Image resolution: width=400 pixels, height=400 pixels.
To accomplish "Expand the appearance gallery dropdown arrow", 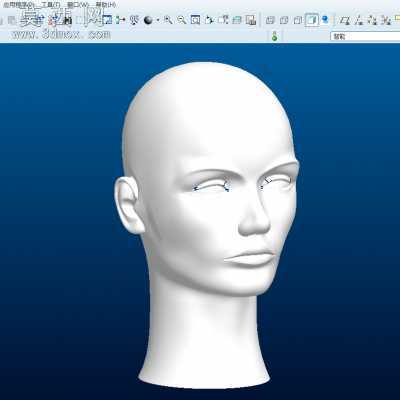I will (157, 20).
